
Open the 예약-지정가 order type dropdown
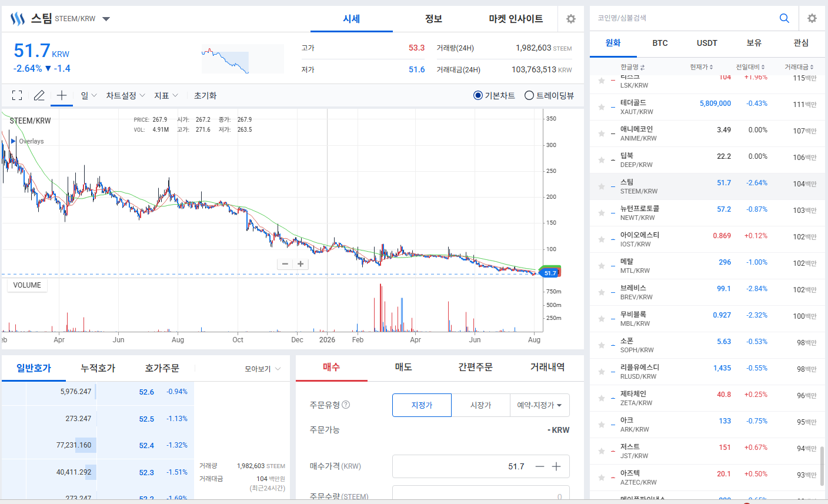click(539, 405)
